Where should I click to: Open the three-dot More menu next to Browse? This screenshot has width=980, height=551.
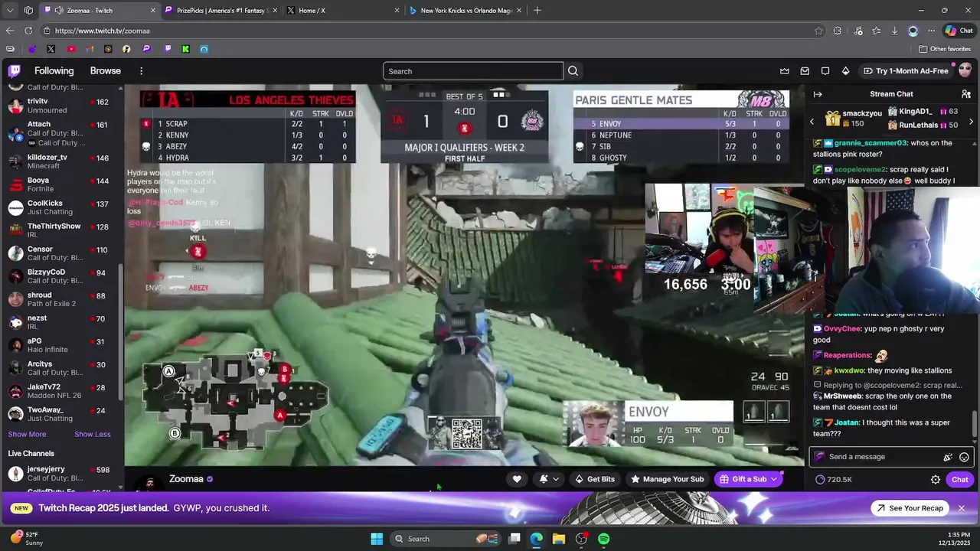[141, 71]
